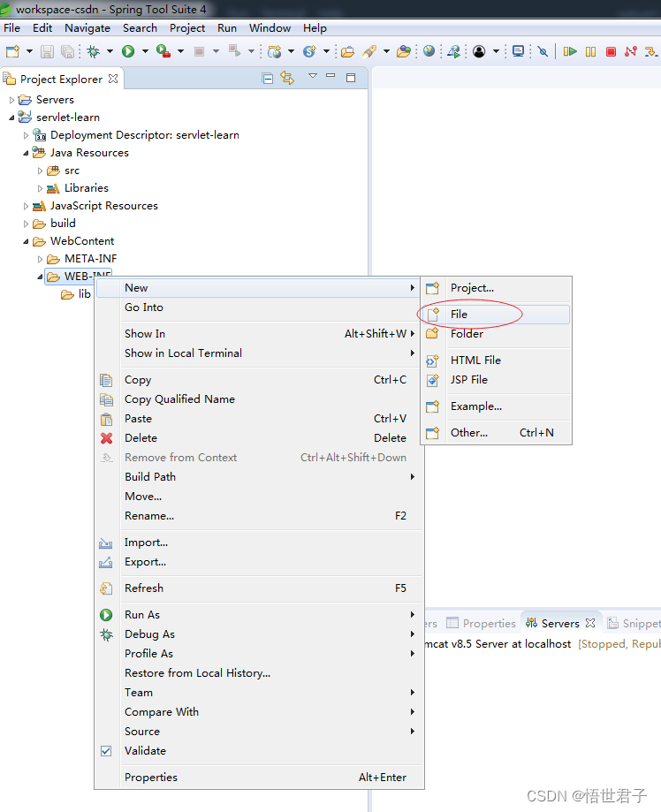This screenshot has height=812, width=661.
Task: Choose Folder in the New submenu
Action: point(496,333)
